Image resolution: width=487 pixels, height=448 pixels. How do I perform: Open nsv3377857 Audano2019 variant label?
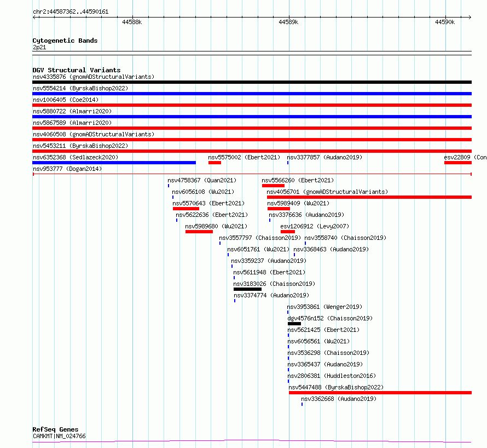[324, 157]
